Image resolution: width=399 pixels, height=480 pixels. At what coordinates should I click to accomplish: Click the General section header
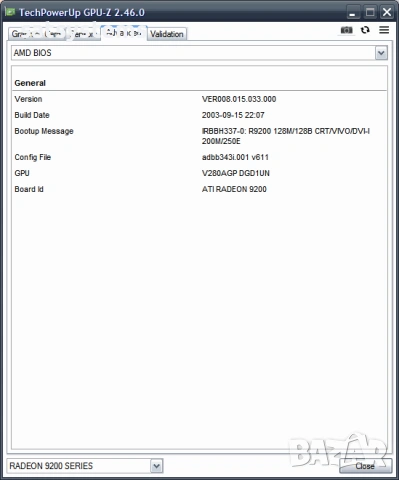coord(30,83)
